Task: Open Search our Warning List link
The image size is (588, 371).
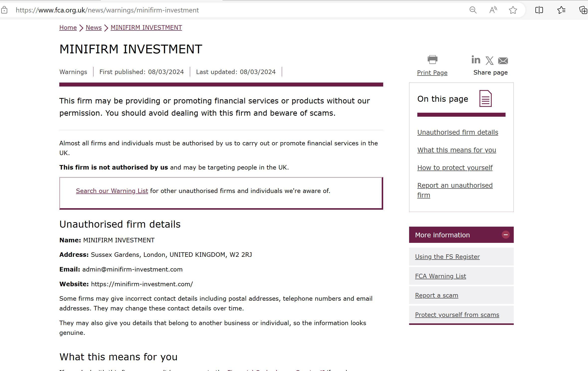Action: coord(112,191)
